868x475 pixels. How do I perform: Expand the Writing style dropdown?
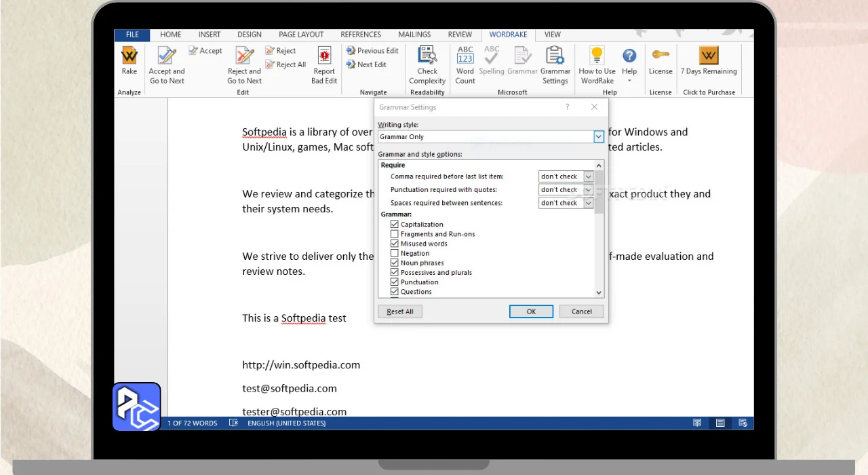pyautogui.click(x=599, y=137)
